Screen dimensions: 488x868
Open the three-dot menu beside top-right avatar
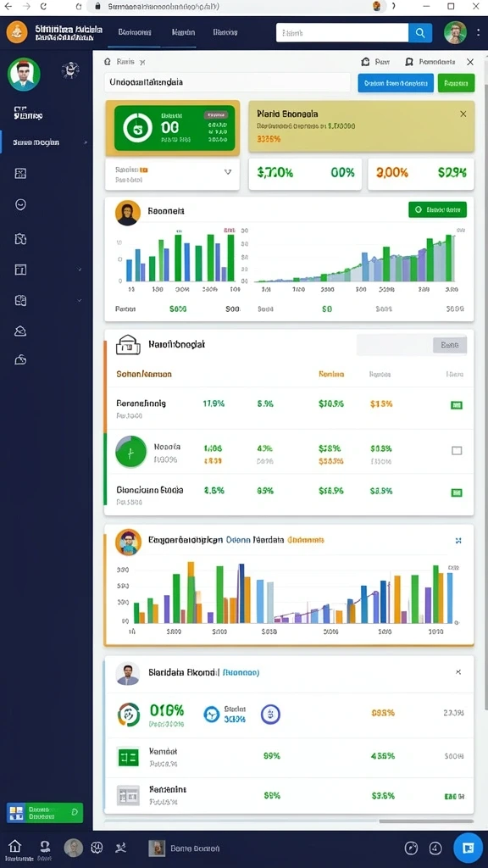[x=478, y=33]
